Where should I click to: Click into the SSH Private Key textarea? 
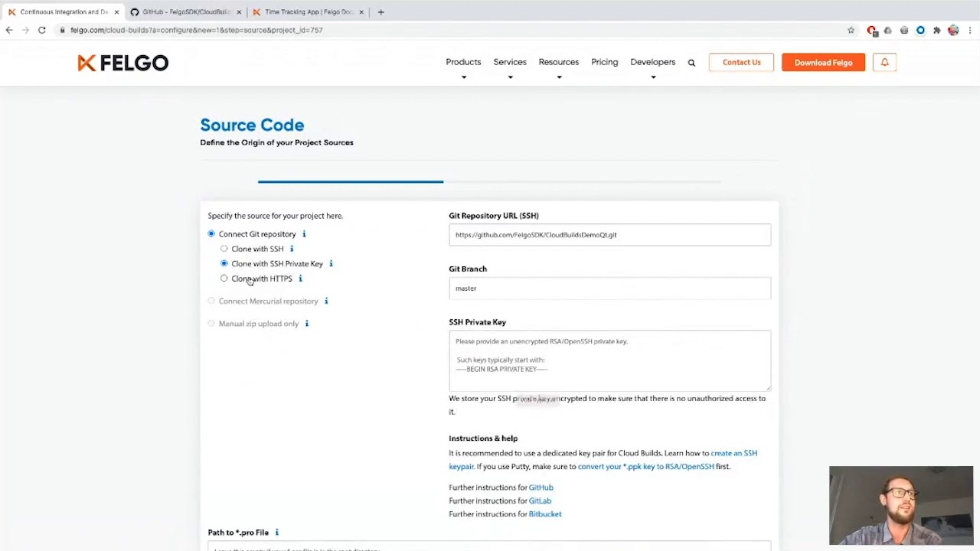click(x=609, y=360)
